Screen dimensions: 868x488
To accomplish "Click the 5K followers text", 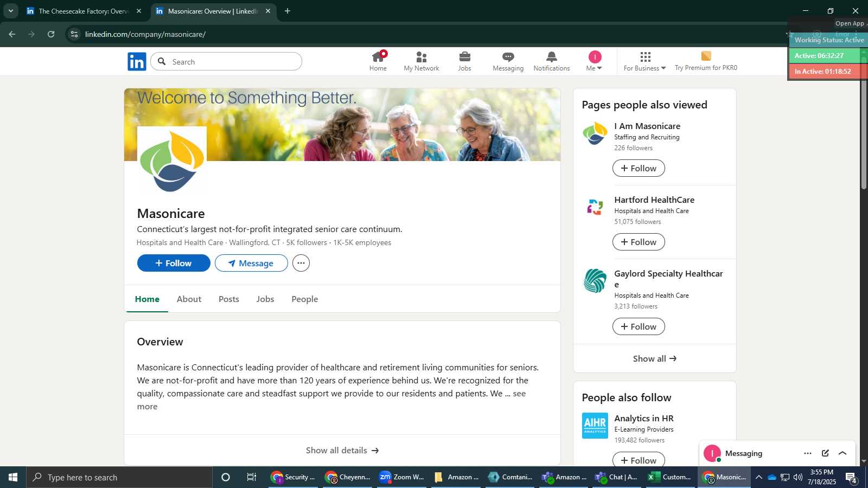I will point(307,242).
